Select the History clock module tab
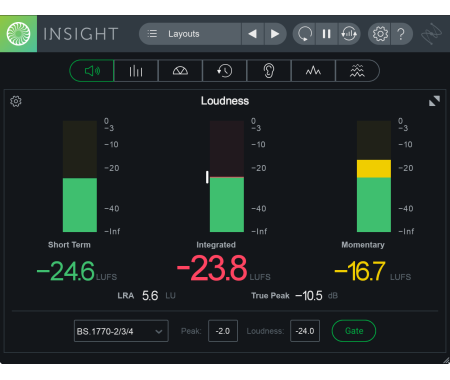The height and width of the screenshot is (380, 450). [x=224, y=71]
